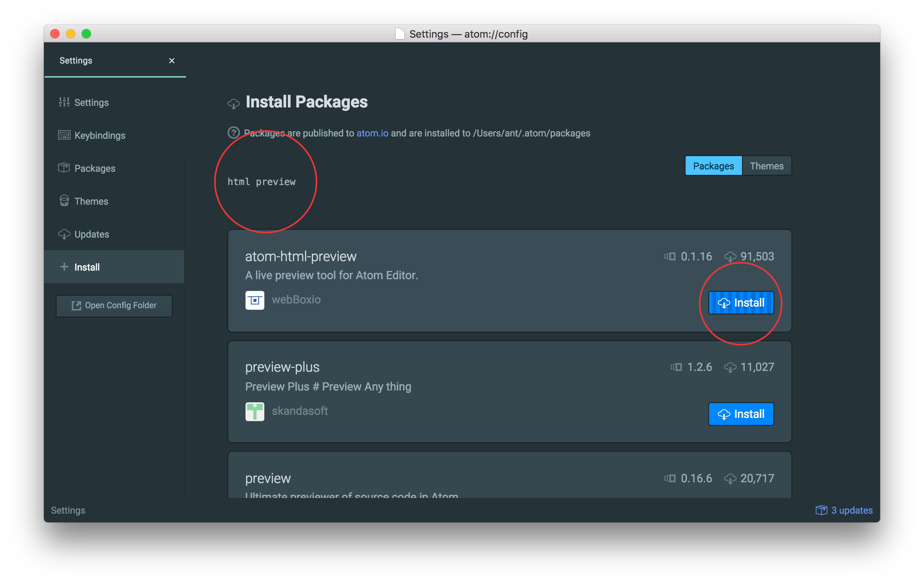Open the Themes section in sidebar
The width and height of the screenshot is (924, 585).
114,201
